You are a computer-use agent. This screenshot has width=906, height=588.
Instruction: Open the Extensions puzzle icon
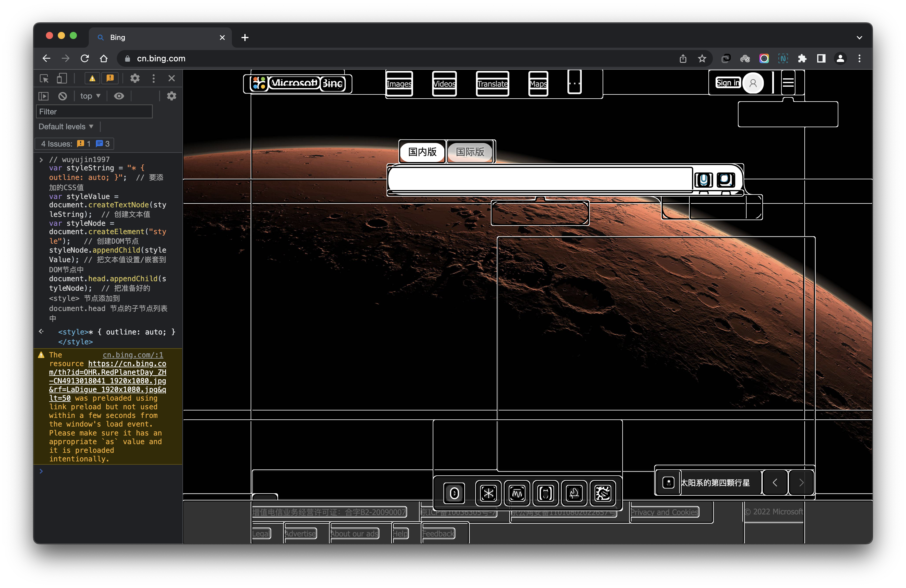(802, 59)
